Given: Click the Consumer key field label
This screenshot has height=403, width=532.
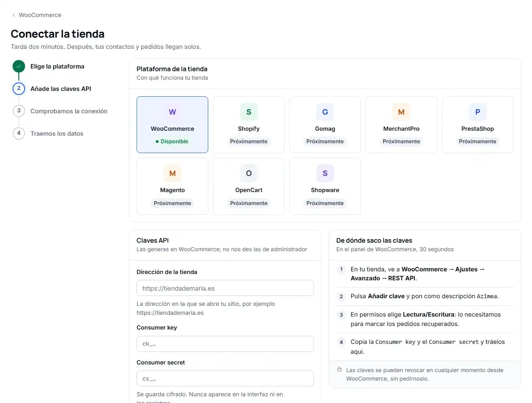Looking at the screenshot, I should tap(157, 328).
